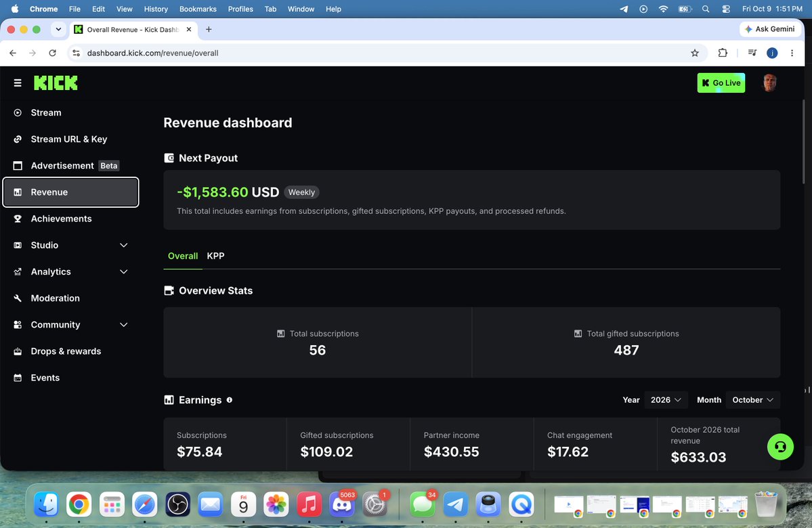The height and width of the screenshot is (528, 812).
Task: Open the Chrome tab search dropdown
Action: coord(58,30)
